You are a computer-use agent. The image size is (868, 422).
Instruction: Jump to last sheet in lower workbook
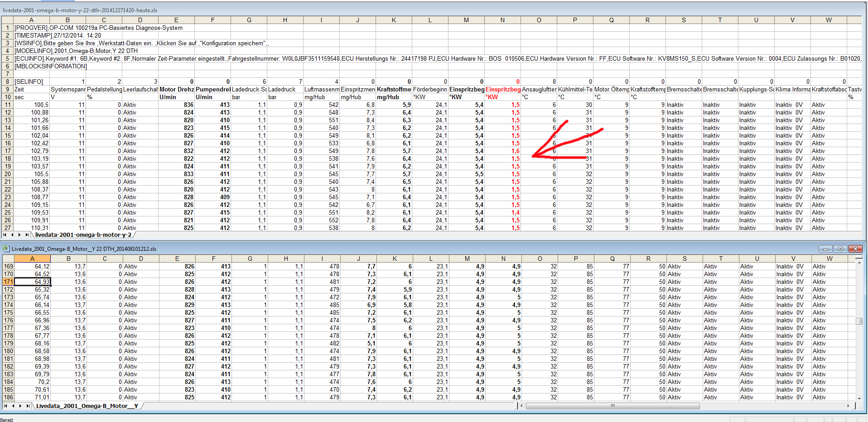[x=28, y=406]
